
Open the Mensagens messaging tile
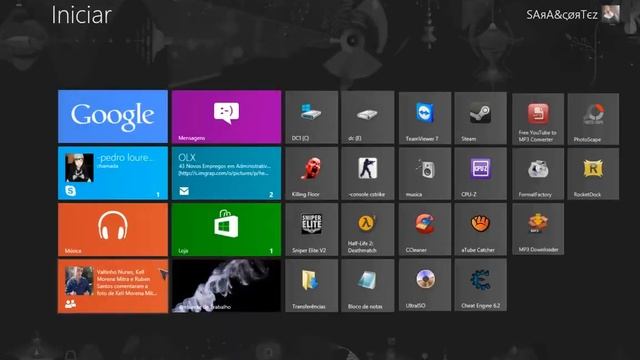[227, 117]
